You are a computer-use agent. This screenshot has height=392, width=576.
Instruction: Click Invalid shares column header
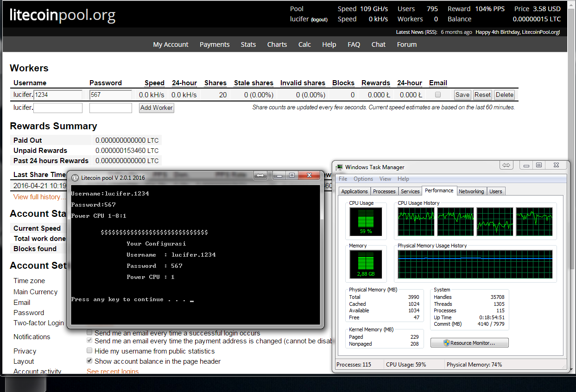pyautogui.click(x=303, y=83)
